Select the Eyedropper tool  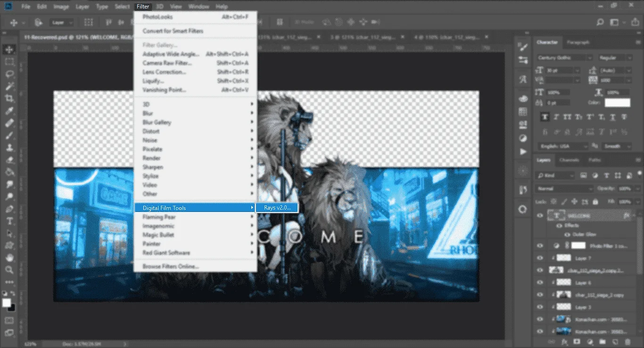(9, 111)
